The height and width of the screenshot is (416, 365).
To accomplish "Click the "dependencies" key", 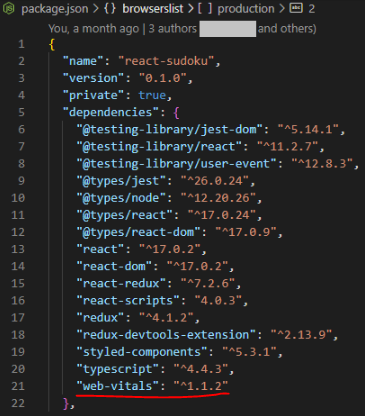I will pos(111,112).
